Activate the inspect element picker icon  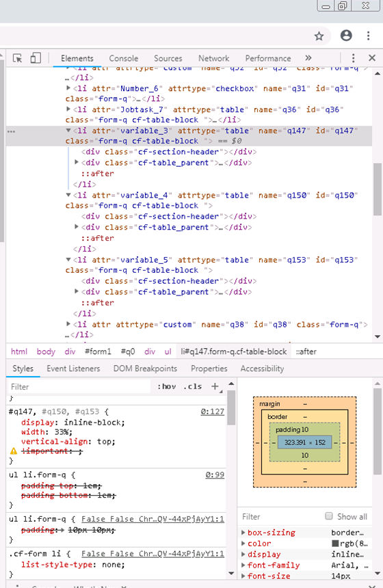coord(17,58)
